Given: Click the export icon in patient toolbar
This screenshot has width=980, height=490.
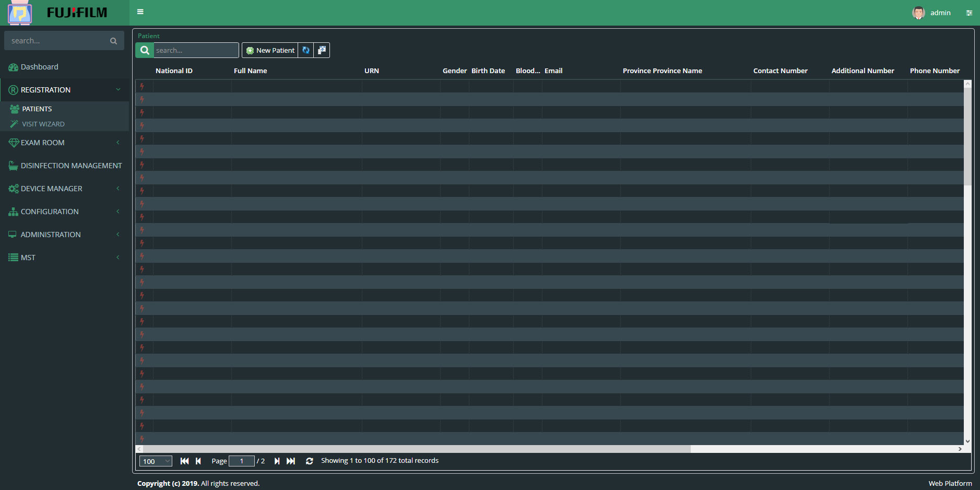Looking at the screenshot, I should (x=322, y=50).
